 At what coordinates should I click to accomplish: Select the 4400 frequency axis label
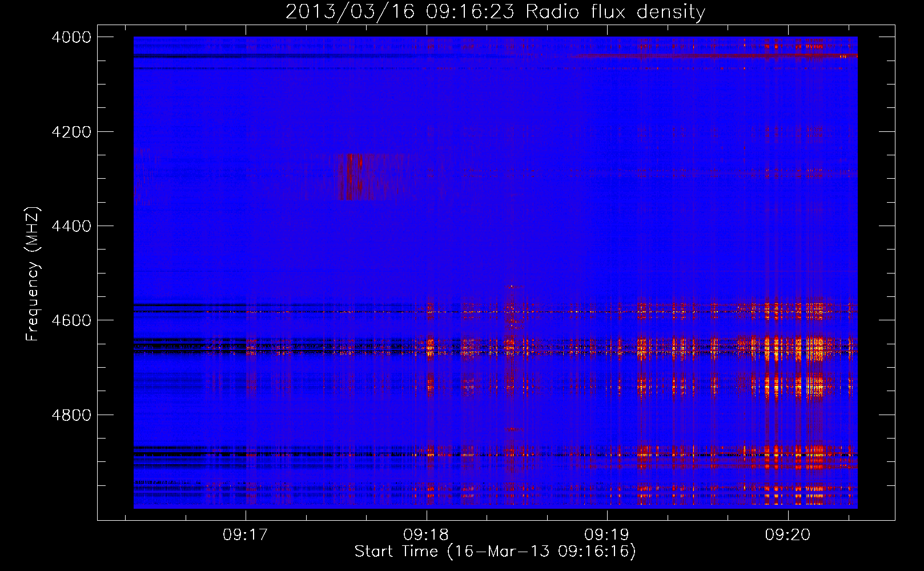coord(71,226)
